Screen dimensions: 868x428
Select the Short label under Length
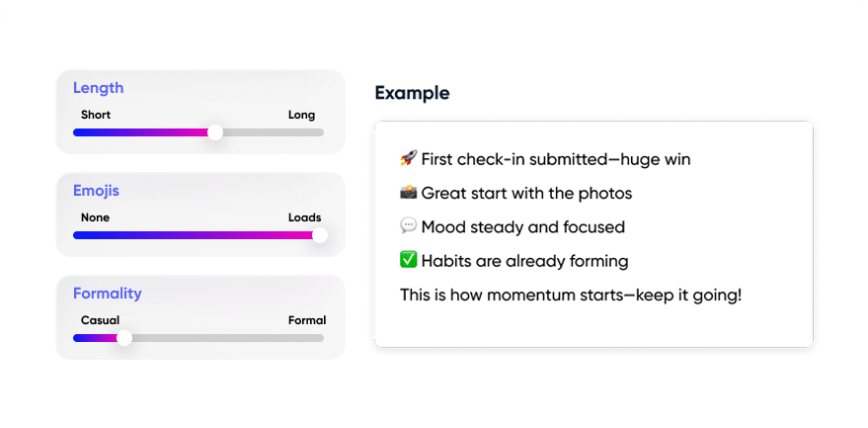coord(96,115)
